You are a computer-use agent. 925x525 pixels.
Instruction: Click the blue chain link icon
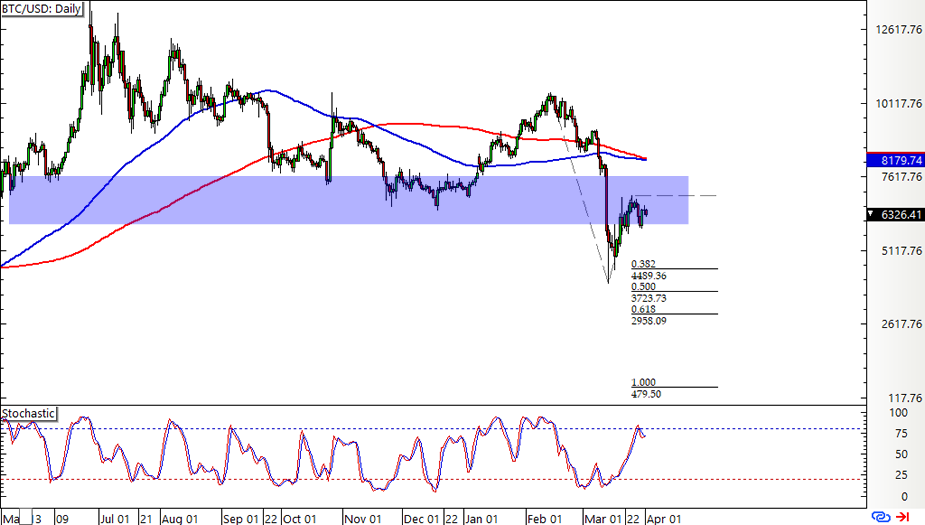(881, 517)
